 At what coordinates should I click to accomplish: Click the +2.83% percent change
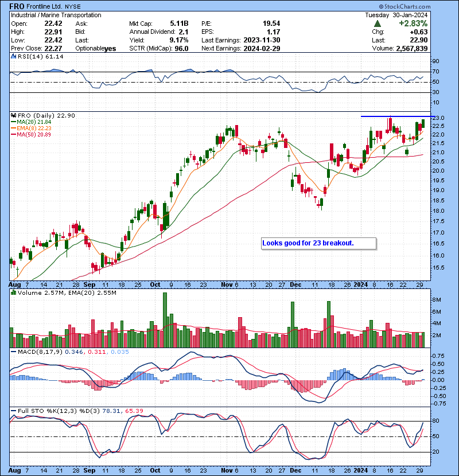coord(414,24)
